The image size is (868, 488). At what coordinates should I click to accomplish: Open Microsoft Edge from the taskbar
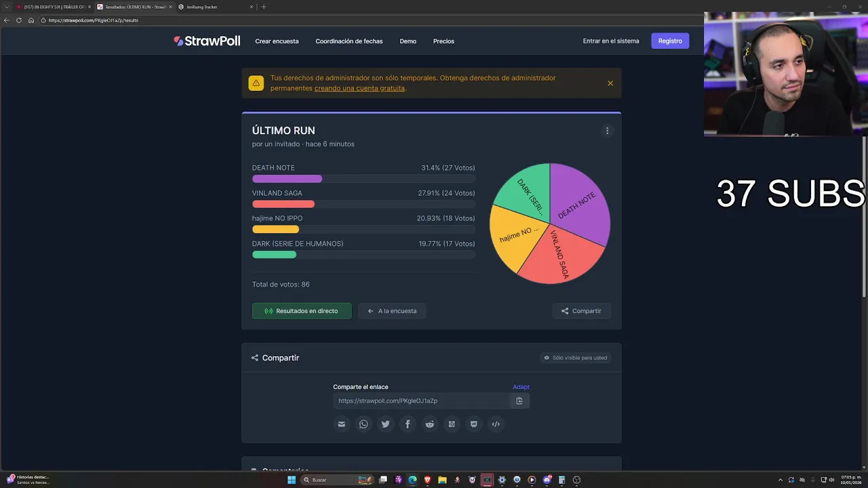click(413, 480)
